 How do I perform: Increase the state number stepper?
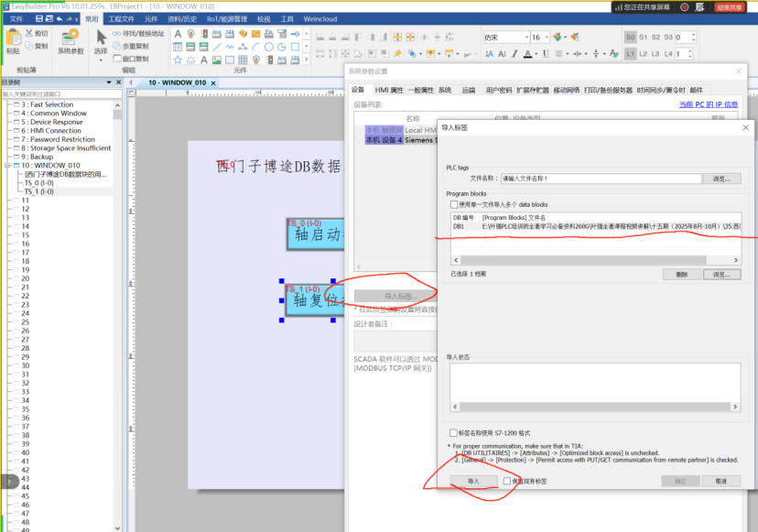(x=694, y=35)
